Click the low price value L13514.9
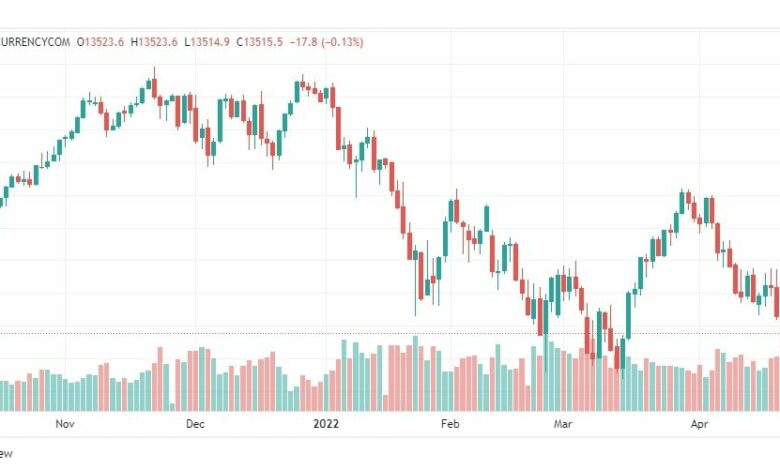This screenshot has height=470, width=780. [207, 42]
